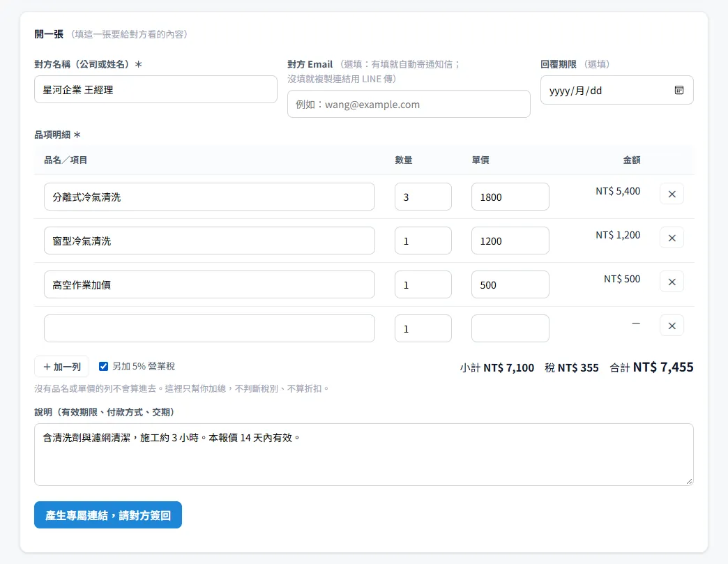Click the amount NT$ 1,200
Image resolution: width=728 pixels, height=564 pixels.
(618, 236)
